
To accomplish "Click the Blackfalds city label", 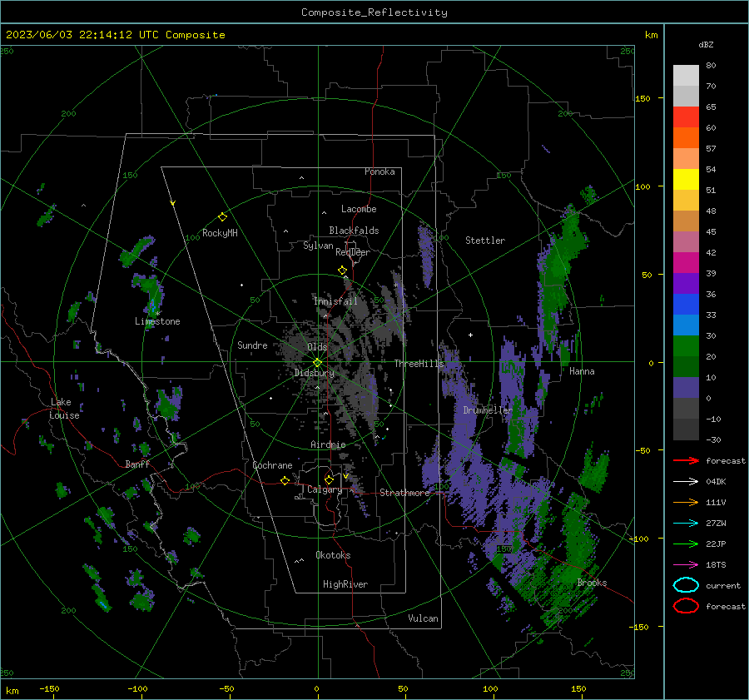I will click(x=354, y=231).
